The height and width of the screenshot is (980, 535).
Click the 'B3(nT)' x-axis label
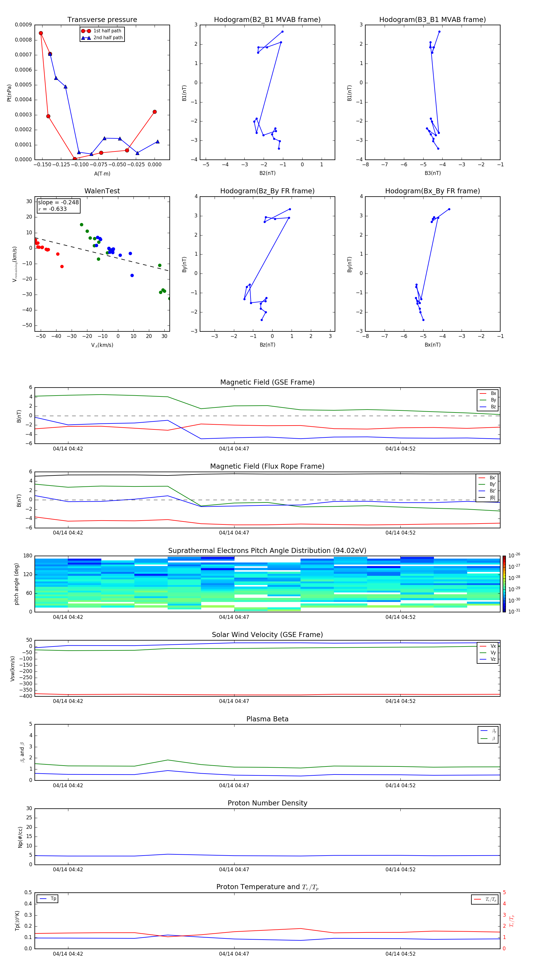coord(432,173)
